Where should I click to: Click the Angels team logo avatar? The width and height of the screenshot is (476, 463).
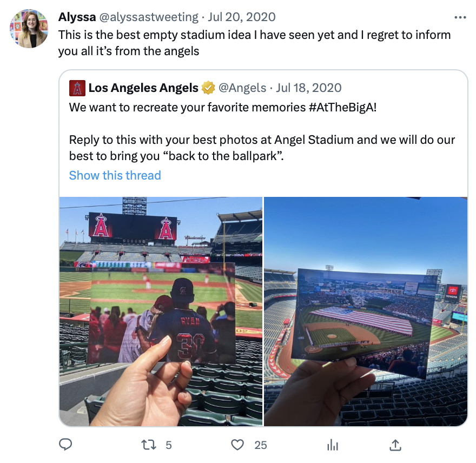[77, 88]
